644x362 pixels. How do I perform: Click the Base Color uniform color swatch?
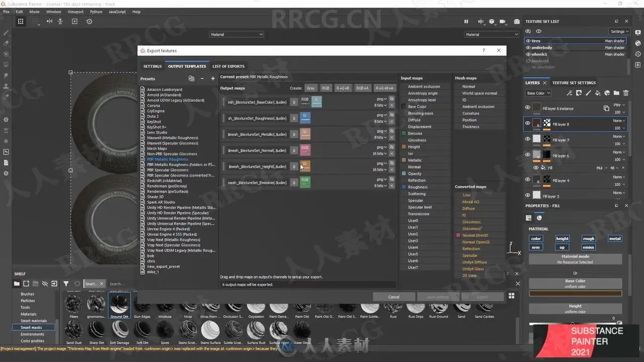click(575, 293)
